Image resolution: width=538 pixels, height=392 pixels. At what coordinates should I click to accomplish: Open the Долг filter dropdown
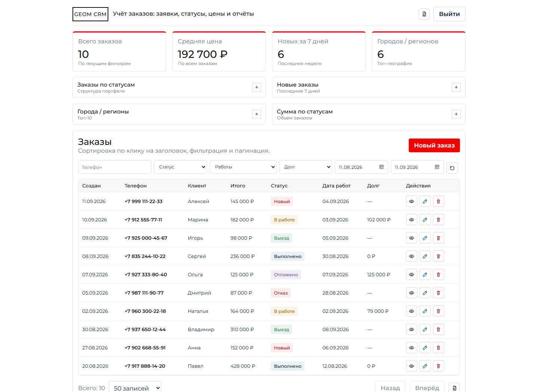(x=306, y=167)
